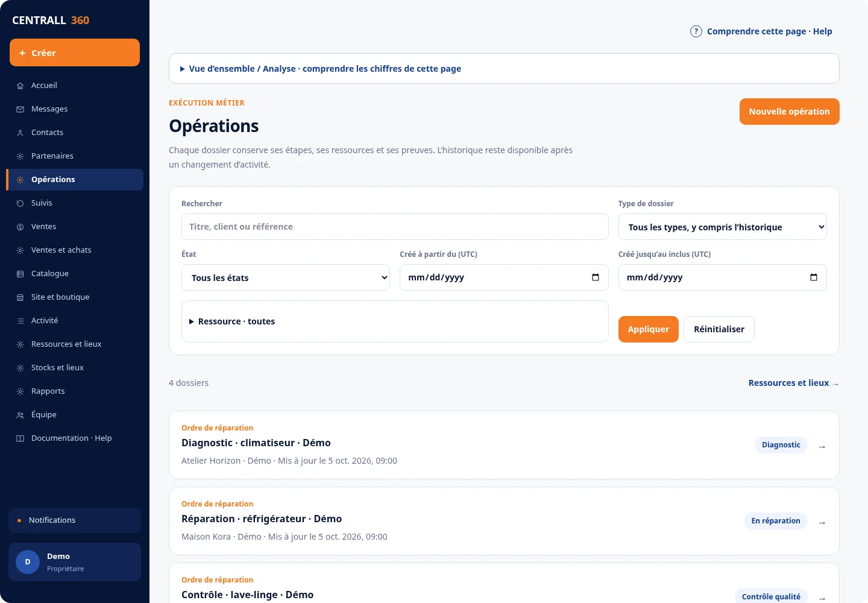868x603 pixels.
Task: Open the Type de dossier dropdown
Action: 722,227
